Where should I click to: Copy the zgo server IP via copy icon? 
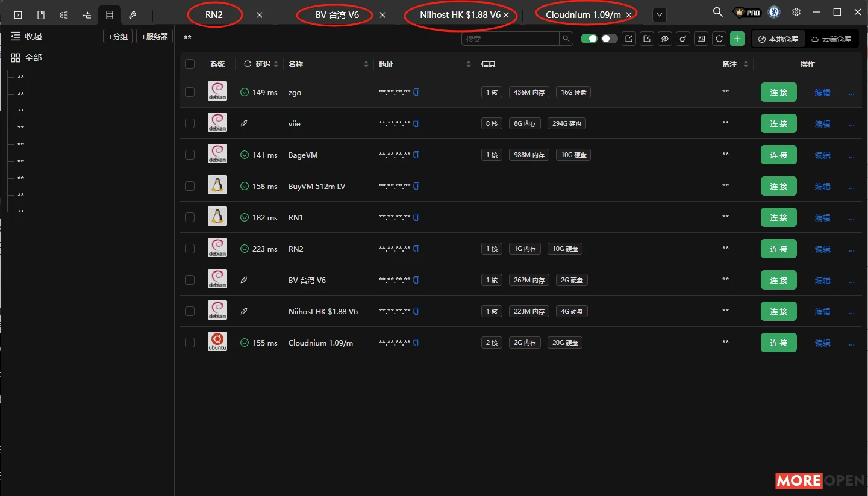[416, 91]
